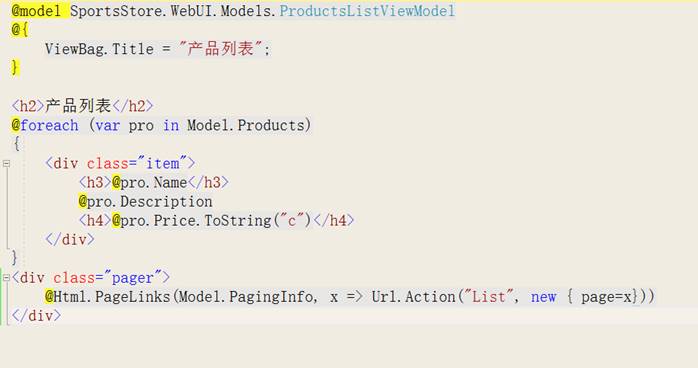Click the new keyword in lambda
Viewport: 698px width, 368px height.
[544, 297]
